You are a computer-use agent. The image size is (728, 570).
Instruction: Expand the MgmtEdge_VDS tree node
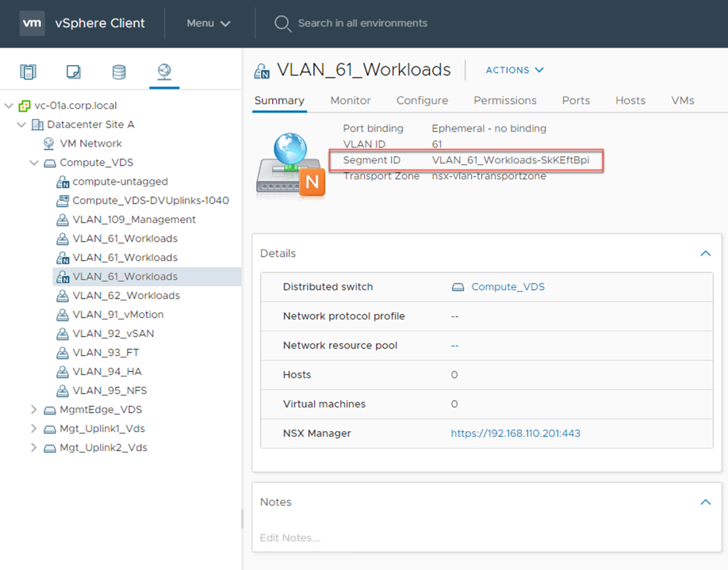tap(33, 409)
